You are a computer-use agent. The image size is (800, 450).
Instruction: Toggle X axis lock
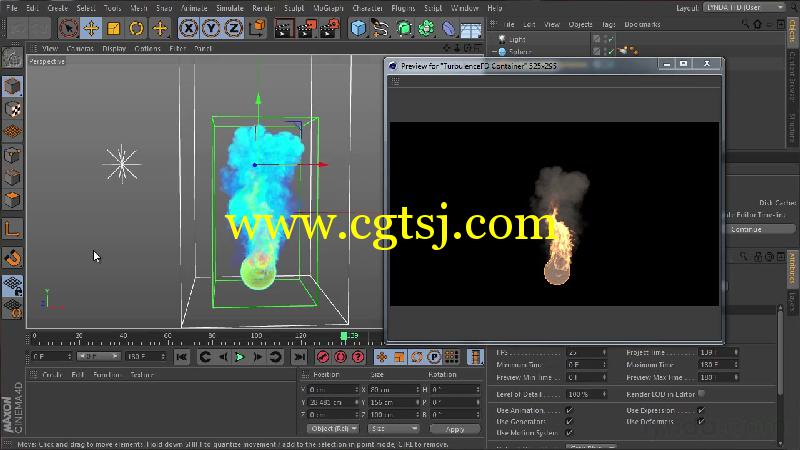pos(188,28)
